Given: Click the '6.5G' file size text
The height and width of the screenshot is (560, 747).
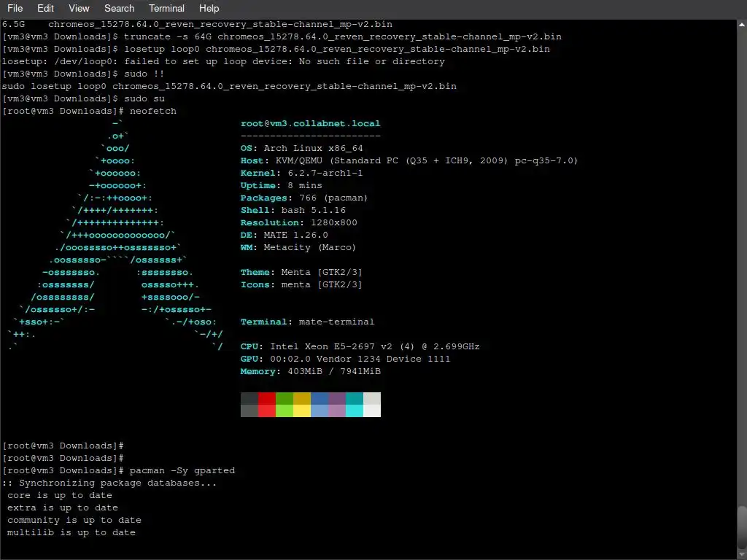Looking at the screenshot, I should click(x=13, y=24).
